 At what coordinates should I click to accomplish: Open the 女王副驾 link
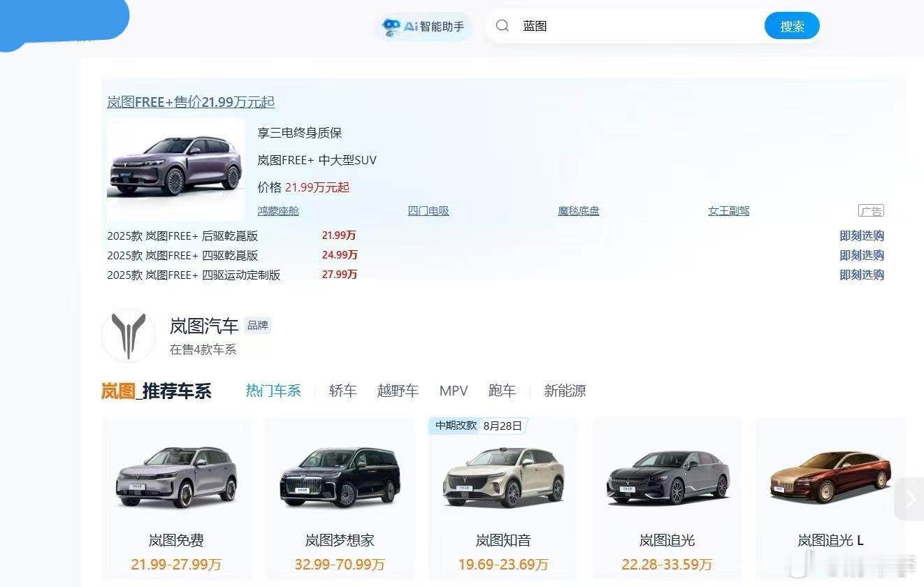pyautogui.click(x=729, y=210)
